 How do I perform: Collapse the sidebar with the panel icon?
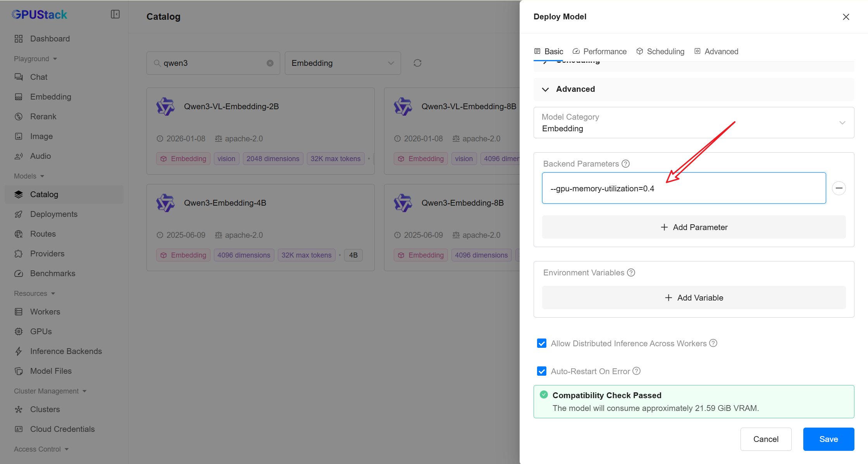(115, 14)
